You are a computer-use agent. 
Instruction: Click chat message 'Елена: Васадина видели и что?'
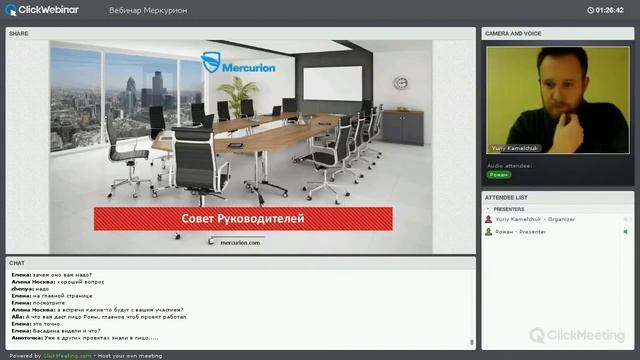click(x=56, y=331)
